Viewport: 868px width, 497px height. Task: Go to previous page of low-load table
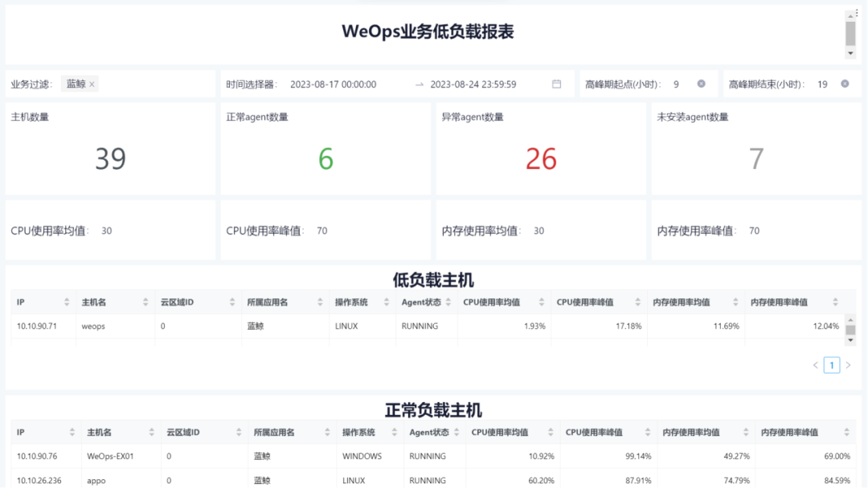pyautogui.click(x=816, y=365)
